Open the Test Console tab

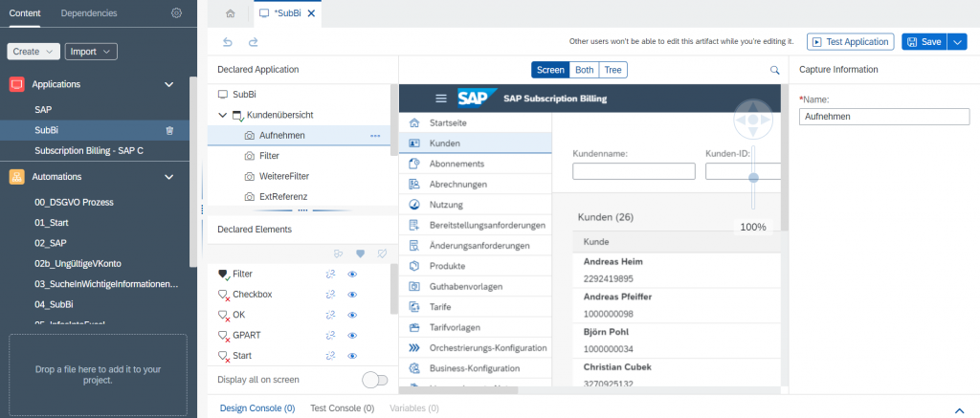[343, 408]
